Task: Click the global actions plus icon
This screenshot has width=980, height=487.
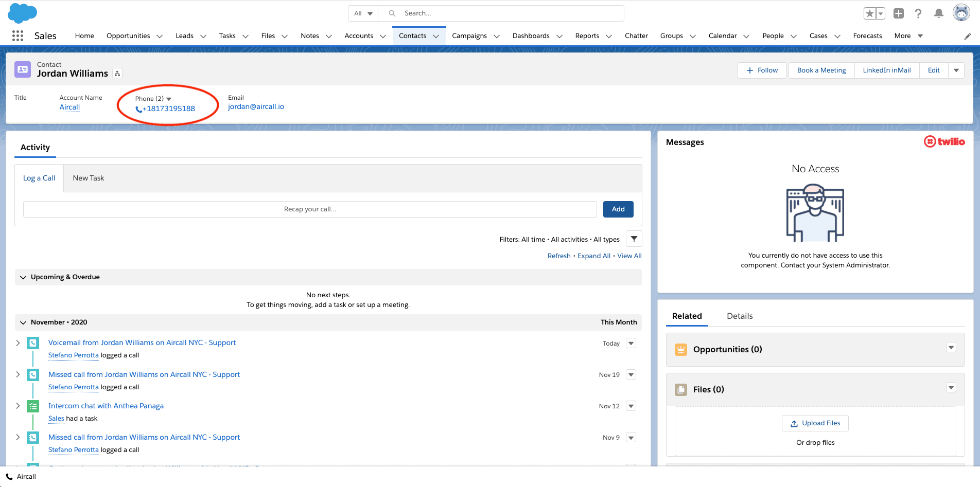Action: (x=898, y=13)
